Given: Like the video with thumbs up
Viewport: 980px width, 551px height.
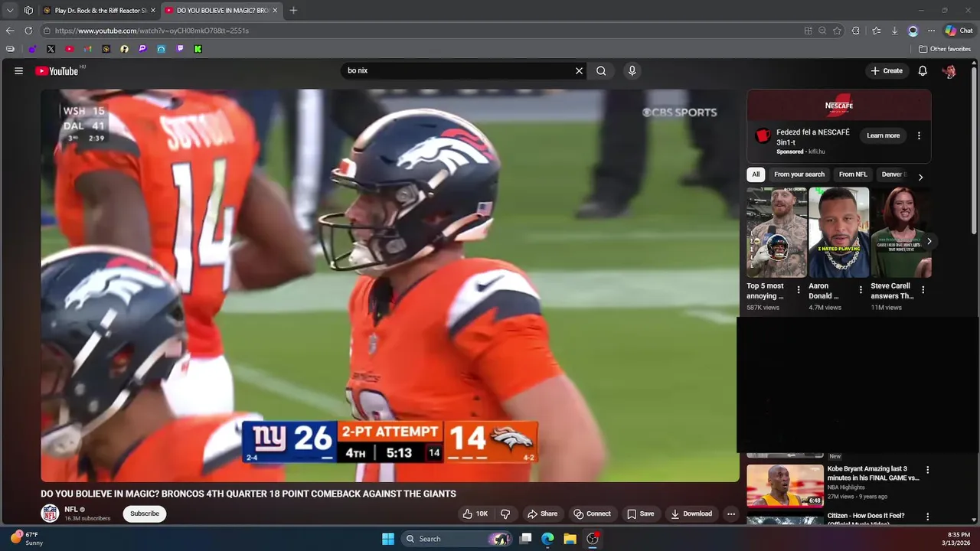Looking at the screenshot, I should coord(475,514).
